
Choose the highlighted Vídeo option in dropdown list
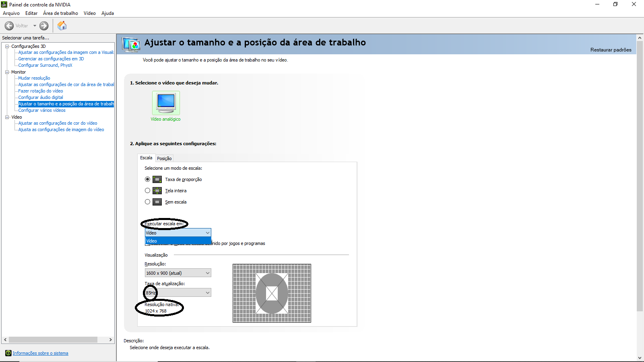point(178,241)
